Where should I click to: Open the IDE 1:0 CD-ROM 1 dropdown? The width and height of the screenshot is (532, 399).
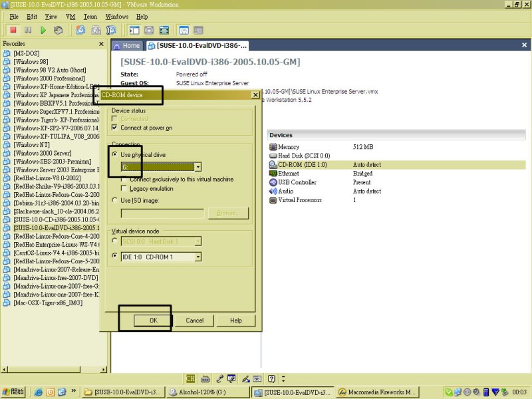198,257
